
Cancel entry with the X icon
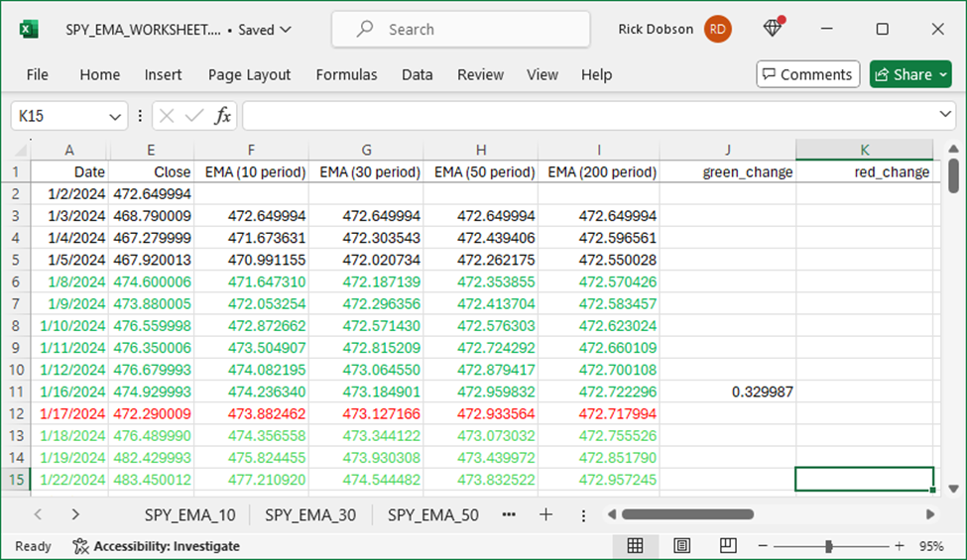(167, 115)
